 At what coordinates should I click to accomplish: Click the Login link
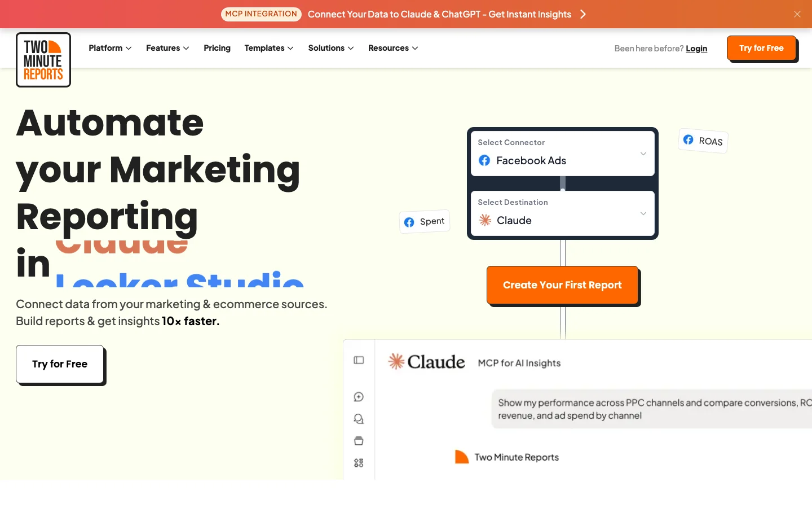696,49
